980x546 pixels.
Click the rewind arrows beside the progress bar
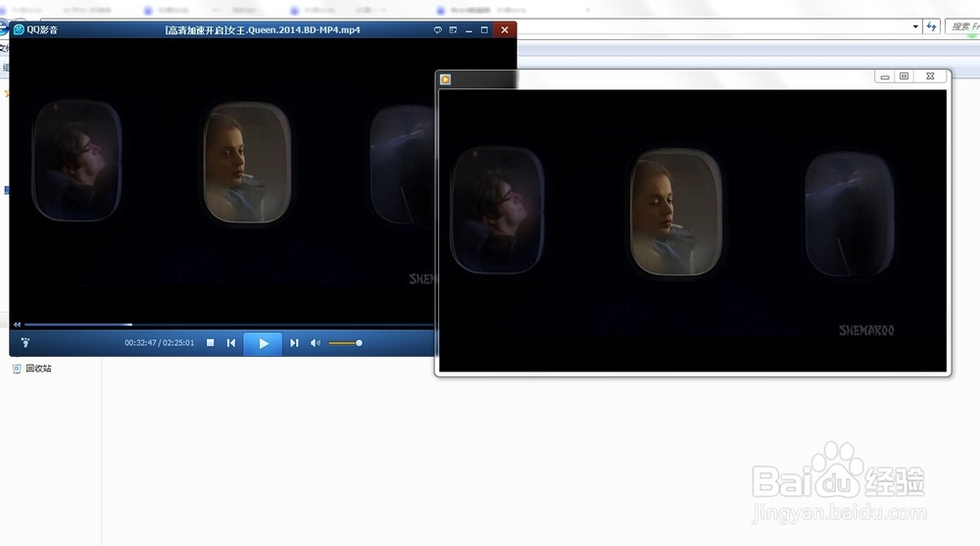[x=17, y=324]
